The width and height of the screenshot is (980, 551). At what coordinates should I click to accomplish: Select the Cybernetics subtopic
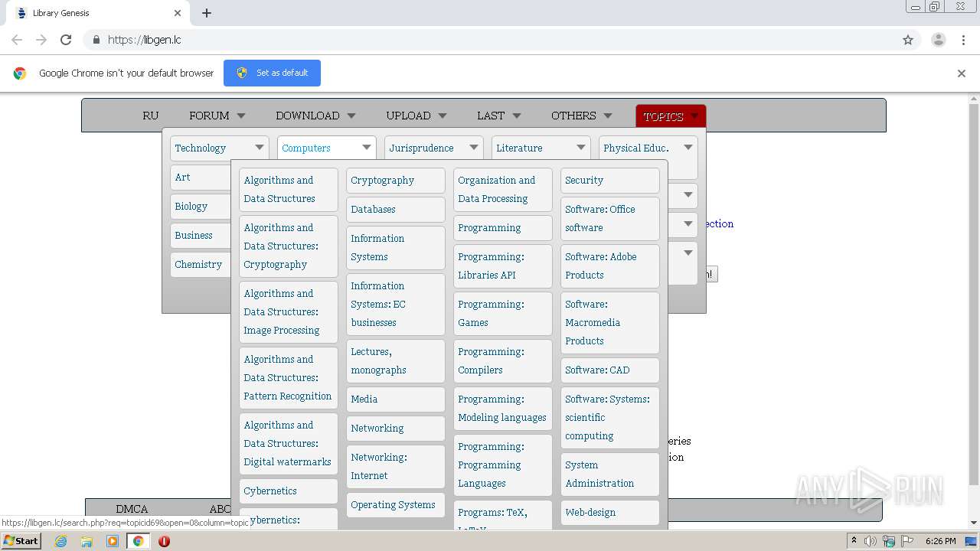289,491
